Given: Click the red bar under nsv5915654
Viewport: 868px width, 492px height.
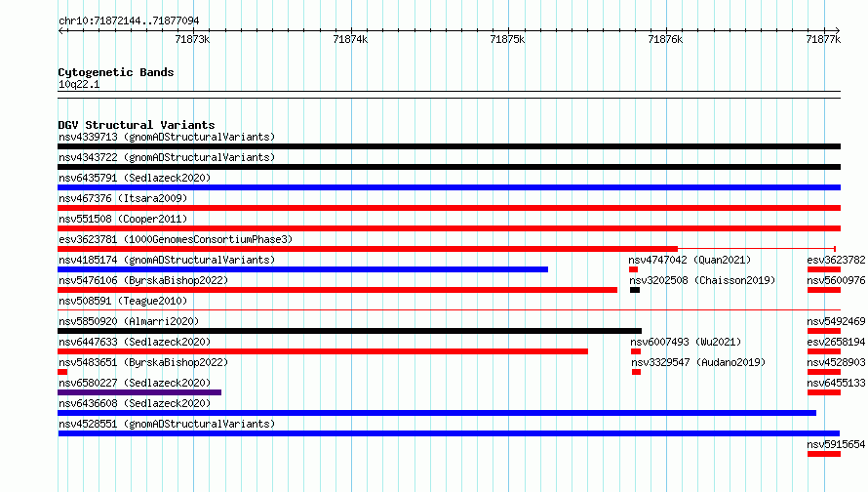Looking at the screenshot, I should 824,454.
